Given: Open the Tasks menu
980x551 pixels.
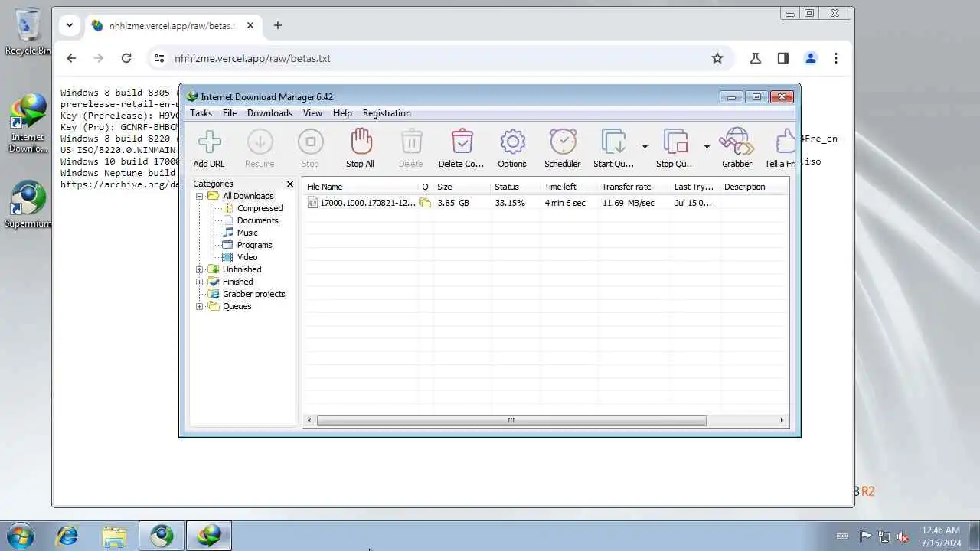Looking at the screenshot, I should pos(201,113).
